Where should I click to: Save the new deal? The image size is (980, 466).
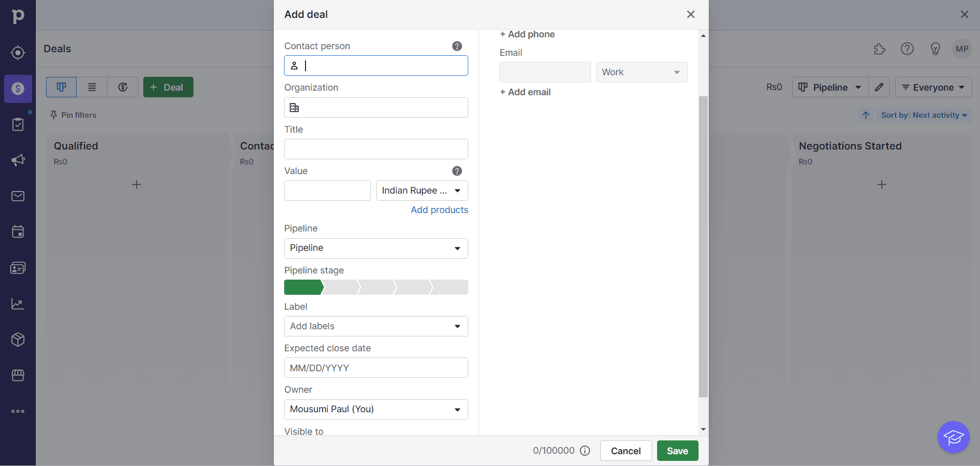pos(677,451)
